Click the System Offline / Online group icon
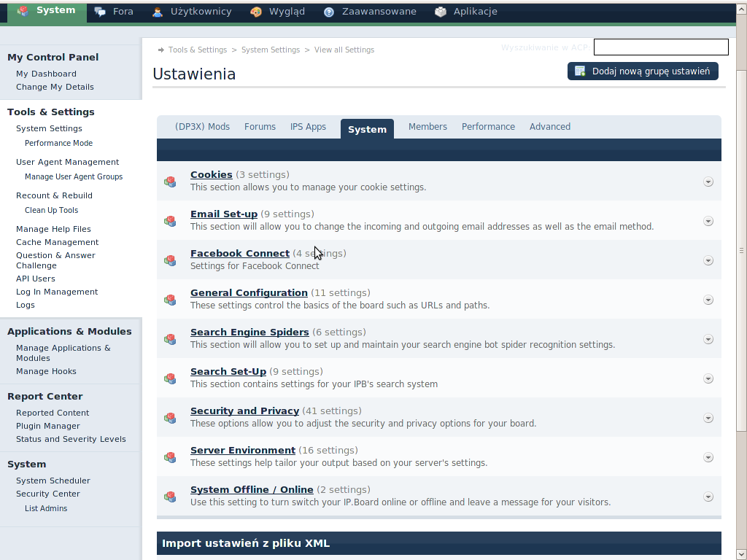This screenshot has width=747, height=560. (x=170, y=497)
